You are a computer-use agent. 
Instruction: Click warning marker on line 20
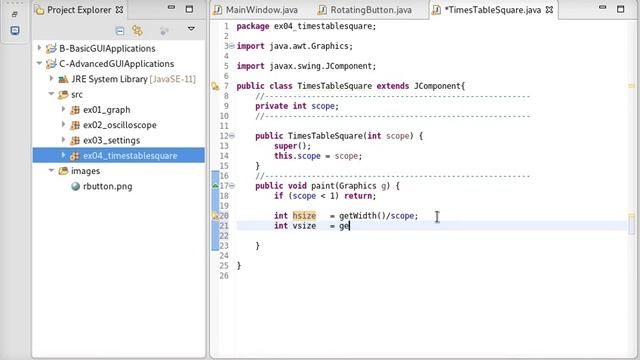tap(215, 216)
